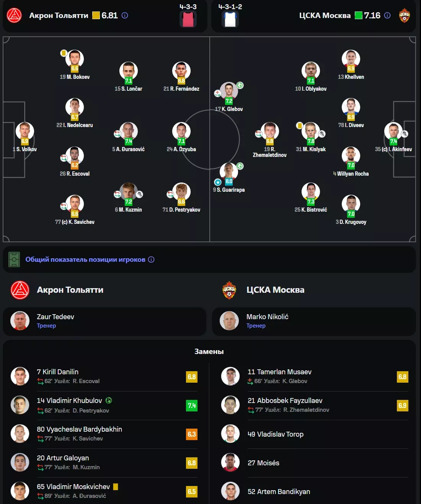Select M. Bokoev's player photo
This screenshot has height=504, width=421.
click(75, 59)
